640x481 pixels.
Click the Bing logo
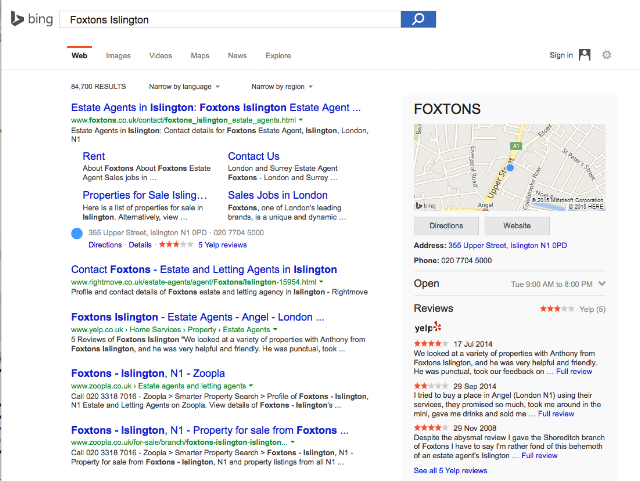[32, 19]
